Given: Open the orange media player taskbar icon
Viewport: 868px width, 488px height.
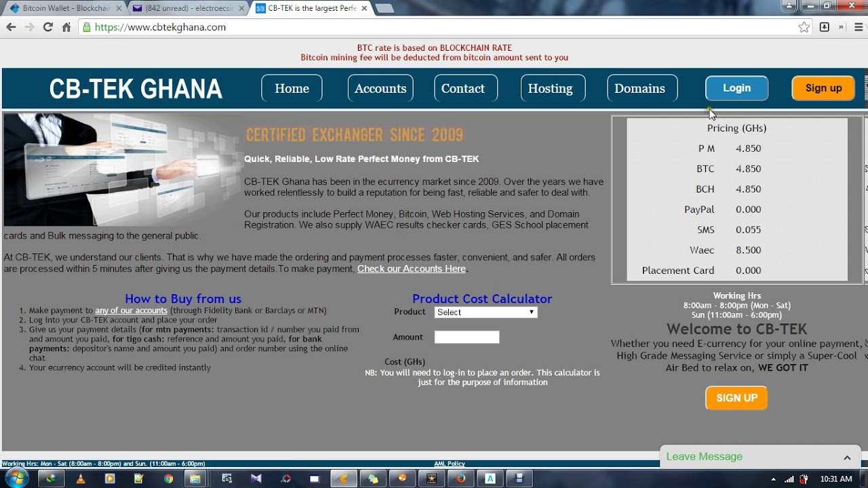Looking at the screenshot, I should click(110, 479).
